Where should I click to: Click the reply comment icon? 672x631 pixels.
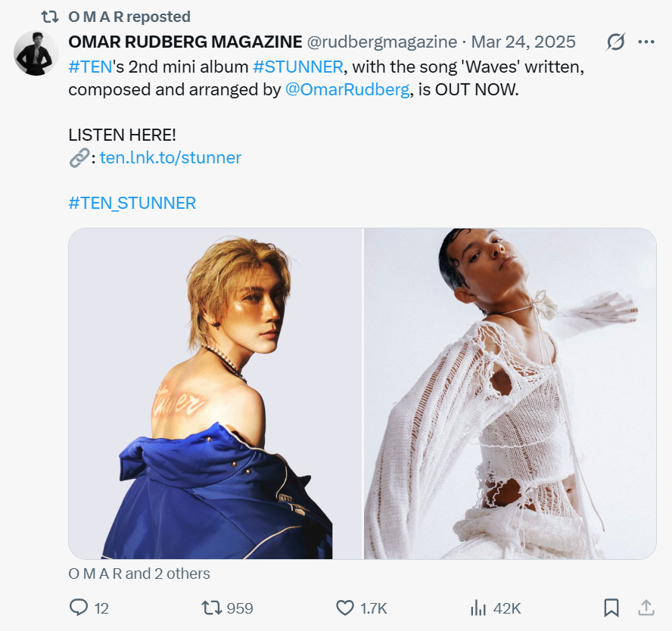click(79, 608)
